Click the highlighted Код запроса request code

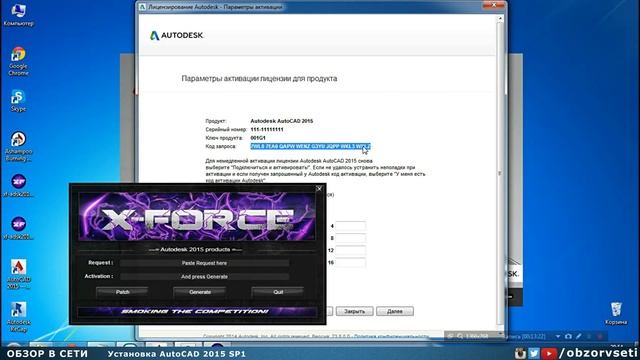pyautogui.click(x=310, y=146)
